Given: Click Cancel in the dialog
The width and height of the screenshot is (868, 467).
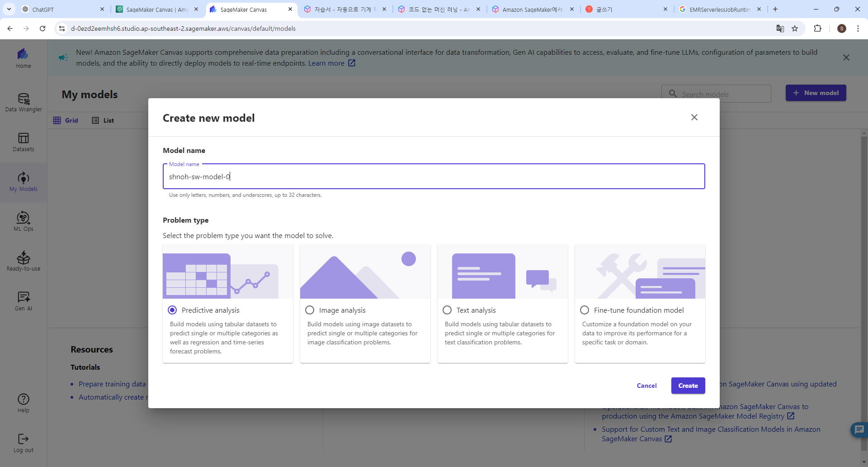Looking at the screenshot, I should 646,386.
